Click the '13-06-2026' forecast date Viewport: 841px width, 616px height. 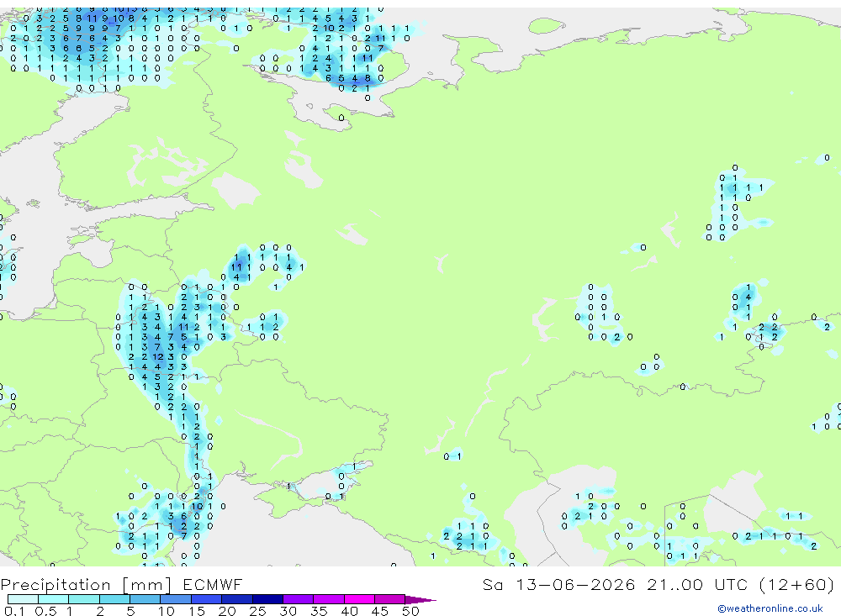pyautogui.click(x=575, y=584)
